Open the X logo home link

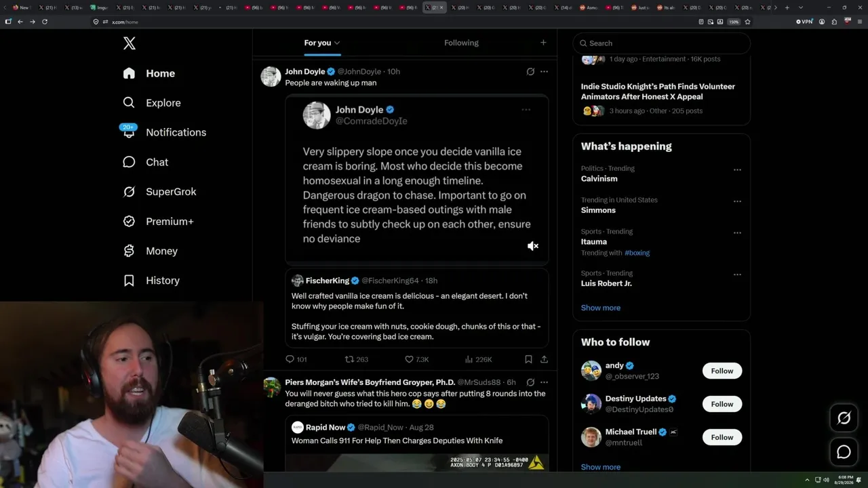(130, 43)
